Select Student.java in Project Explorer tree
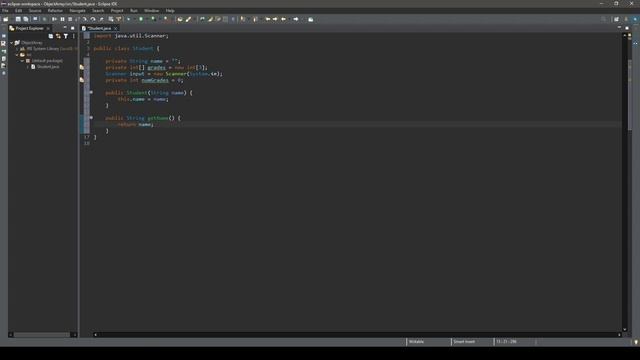 pos(48,67)
